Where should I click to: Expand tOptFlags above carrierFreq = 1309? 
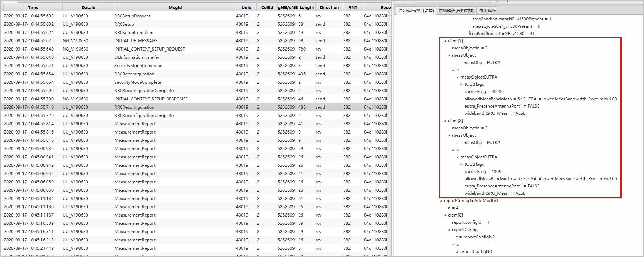[461, 164]
